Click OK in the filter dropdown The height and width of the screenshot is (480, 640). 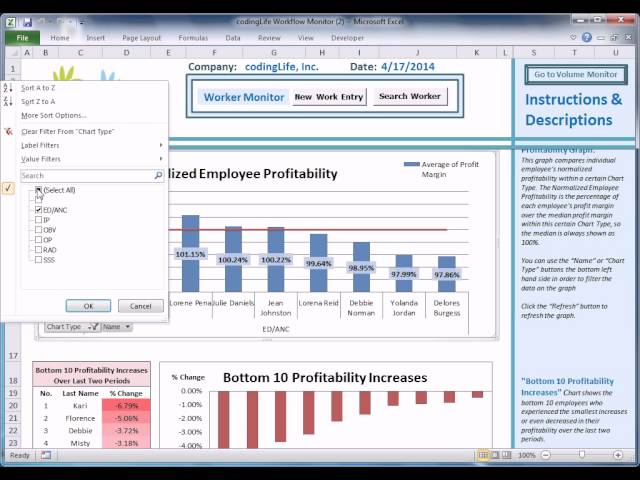[x=88, y=306]
